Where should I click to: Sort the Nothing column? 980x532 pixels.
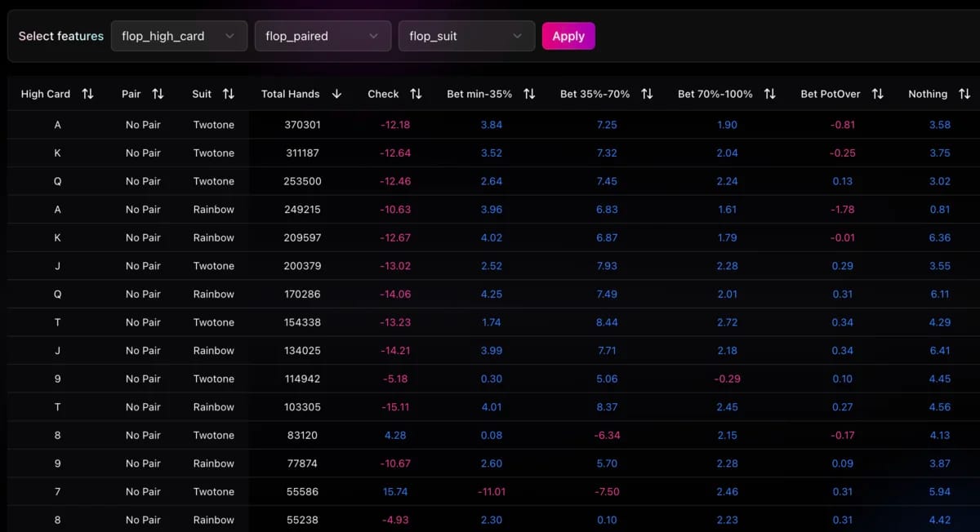tap(964, 94)
